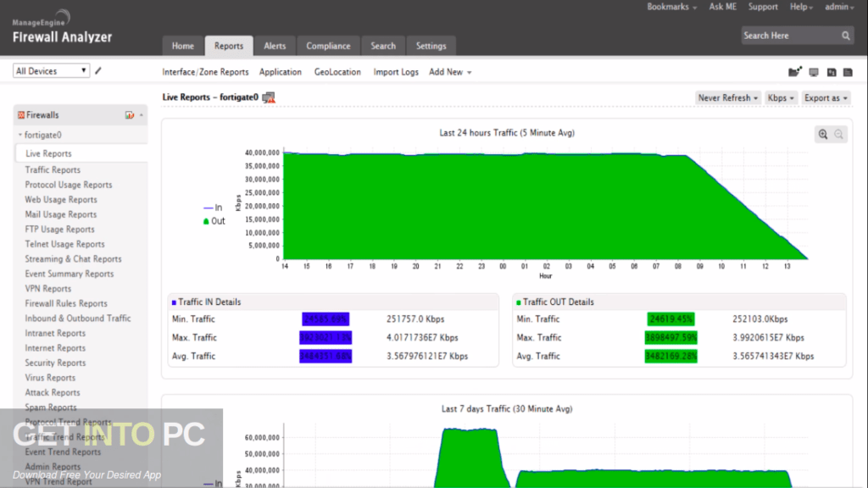Click the zoom-out icon on the 24-hour chart

838,134
